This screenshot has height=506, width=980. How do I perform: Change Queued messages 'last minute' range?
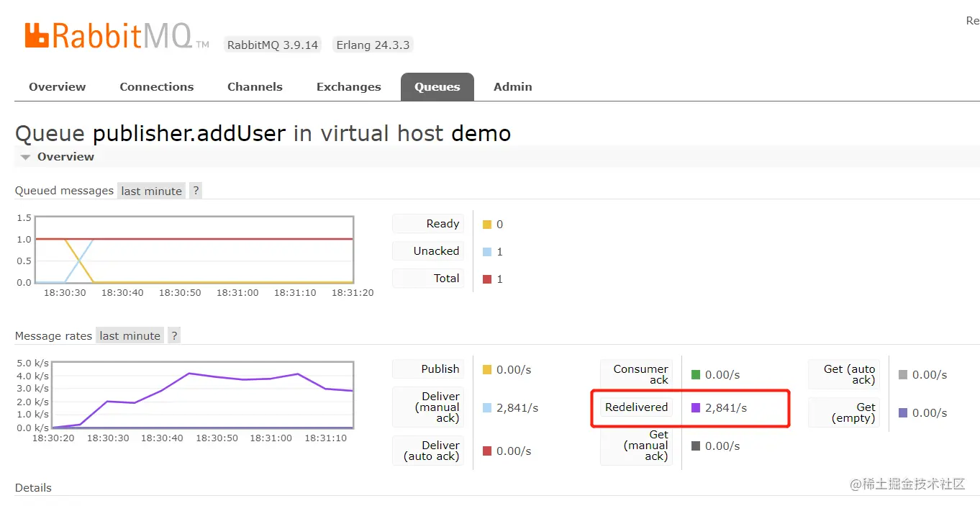tap(151, 191)
